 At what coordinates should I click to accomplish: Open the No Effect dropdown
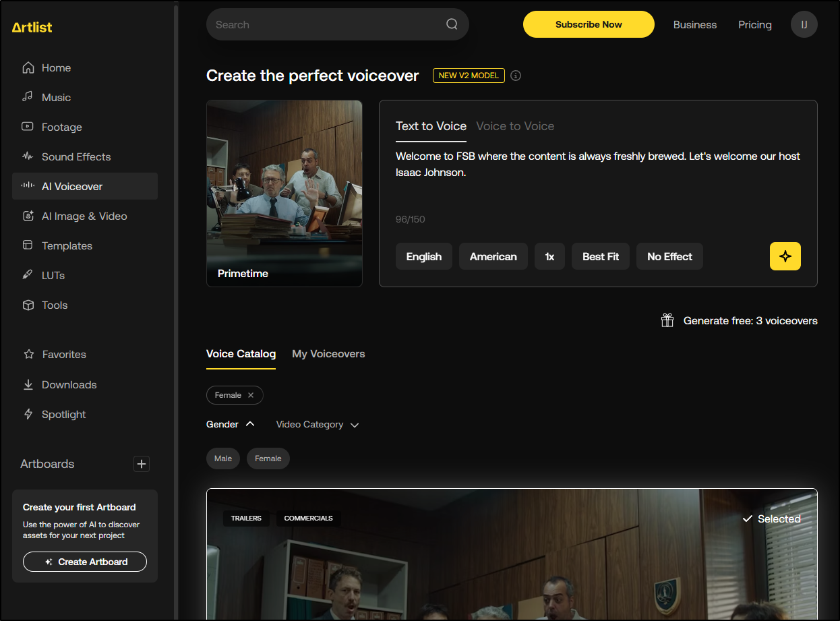[x=669, y=256]
